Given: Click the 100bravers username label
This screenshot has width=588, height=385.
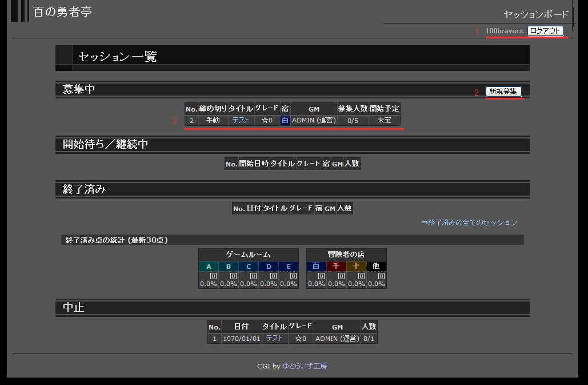Looking at the screenshot, I should [x=504, y=31].
